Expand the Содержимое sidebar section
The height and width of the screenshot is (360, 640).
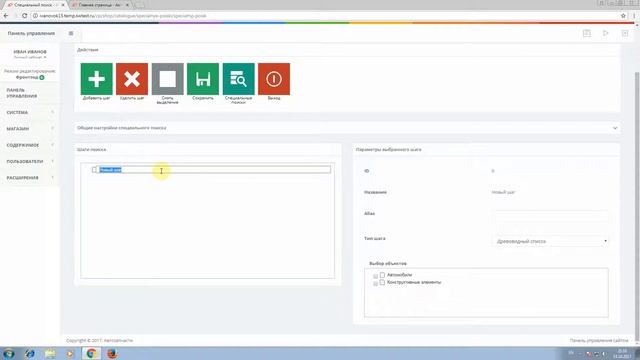point(29,145)
